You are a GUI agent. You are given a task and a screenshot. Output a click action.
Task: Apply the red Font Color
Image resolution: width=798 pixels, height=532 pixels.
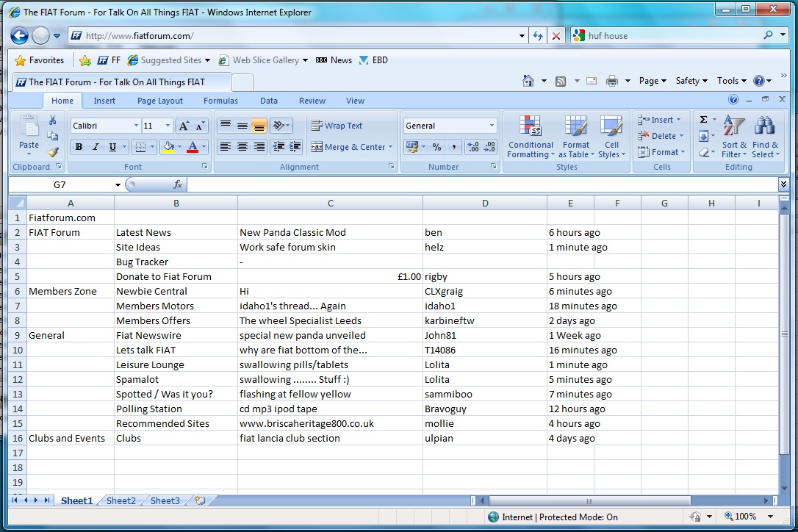pos(193,147)
